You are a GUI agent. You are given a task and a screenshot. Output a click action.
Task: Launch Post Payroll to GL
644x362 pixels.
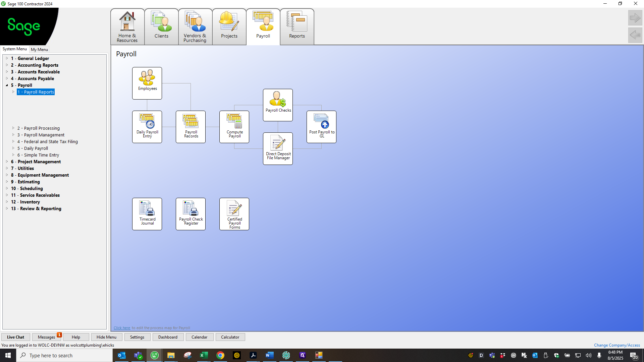click(x=321, y=127)
